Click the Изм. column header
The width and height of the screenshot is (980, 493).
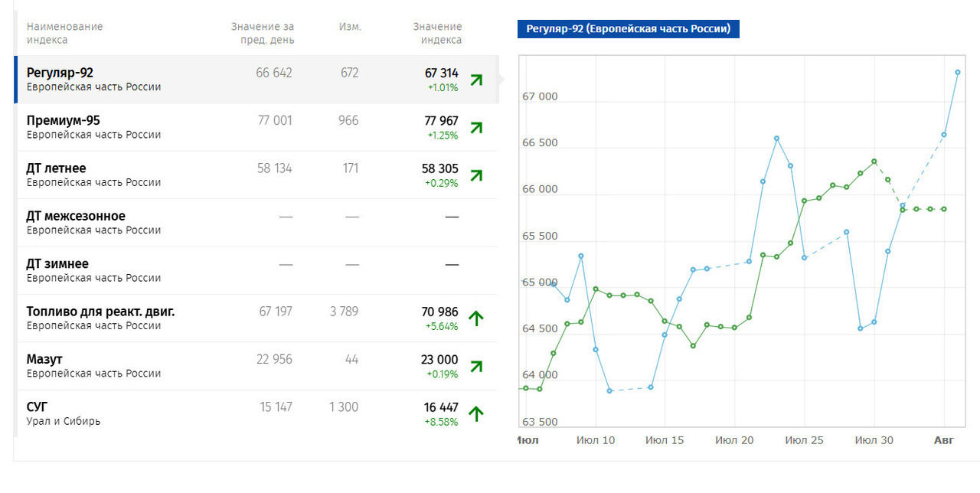[x=350, y=27]
